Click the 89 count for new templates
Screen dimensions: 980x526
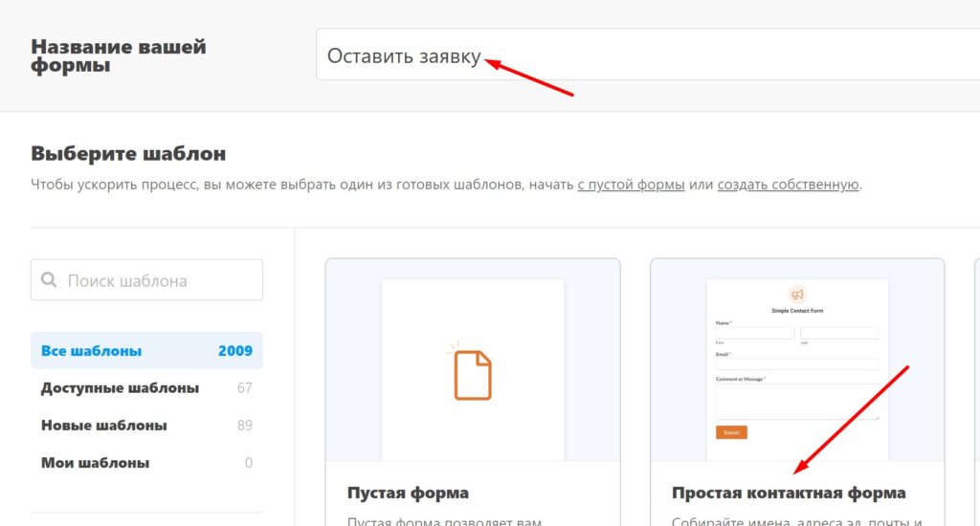pos(244,426)
